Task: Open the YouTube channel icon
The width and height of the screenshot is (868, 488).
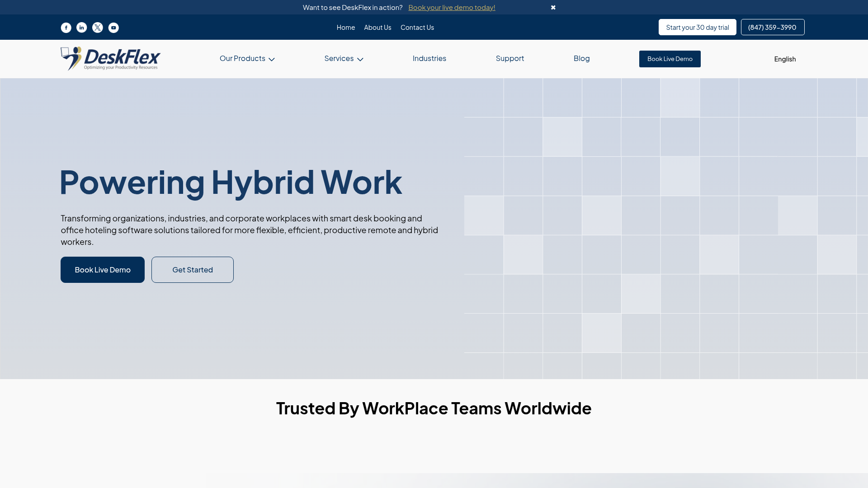Action: [113, 28]
